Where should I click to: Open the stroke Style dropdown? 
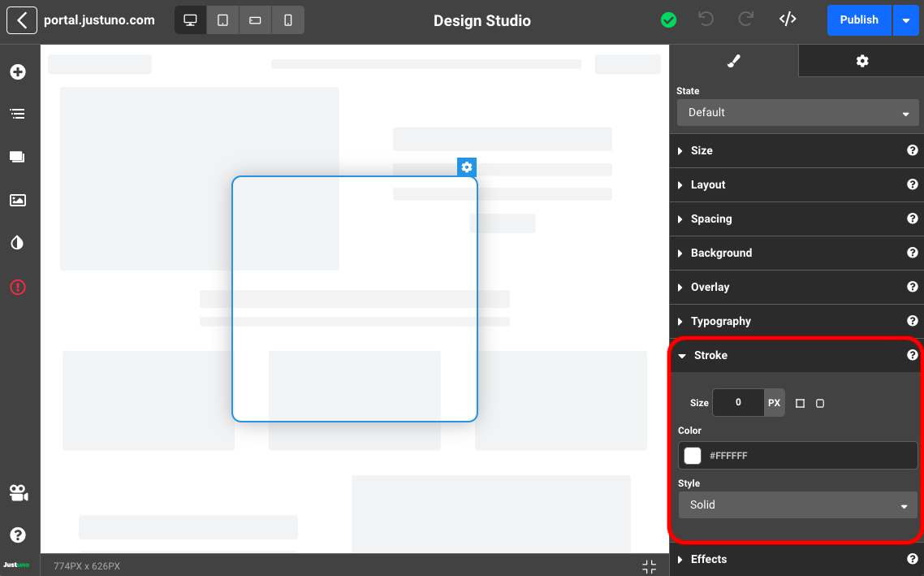tap(797, 505)
